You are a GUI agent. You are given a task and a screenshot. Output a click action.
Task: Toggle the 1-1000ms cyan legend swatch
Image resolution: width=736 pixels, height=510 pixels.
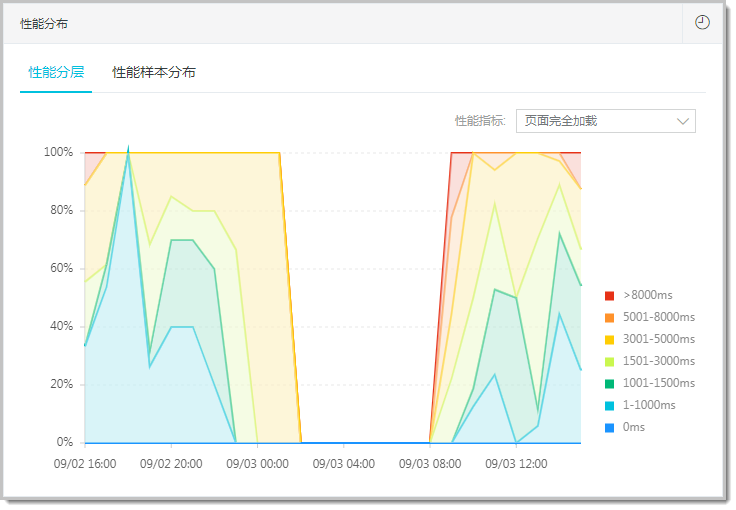point(609,406)
